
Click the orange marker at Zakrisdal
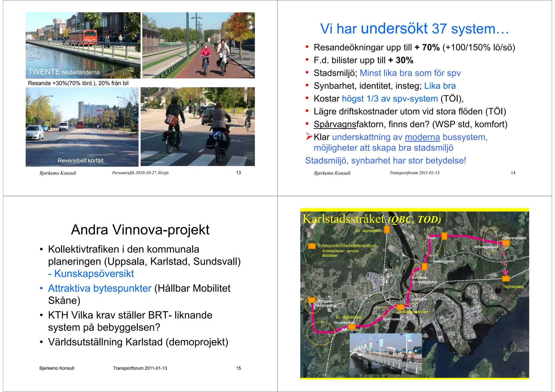[x=352, y=327]
